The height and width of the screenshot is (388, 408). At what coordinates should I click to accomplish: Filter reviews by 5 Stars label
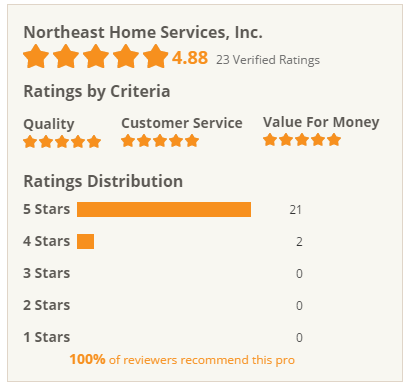pyautogui.click(x=47, y=209)
